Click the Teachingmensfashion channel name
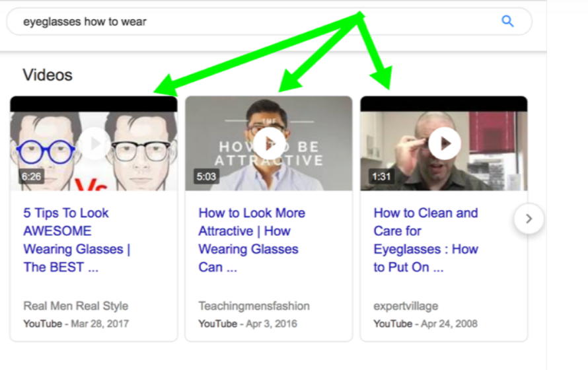The width and height of the screenshot is (588, 370). click(x=254, y=306)
